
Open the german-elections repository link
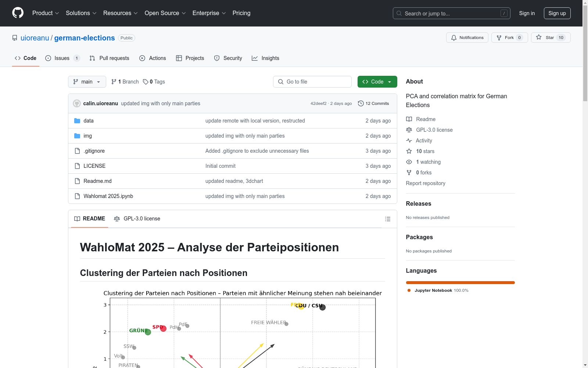click(x=85, y=38)
